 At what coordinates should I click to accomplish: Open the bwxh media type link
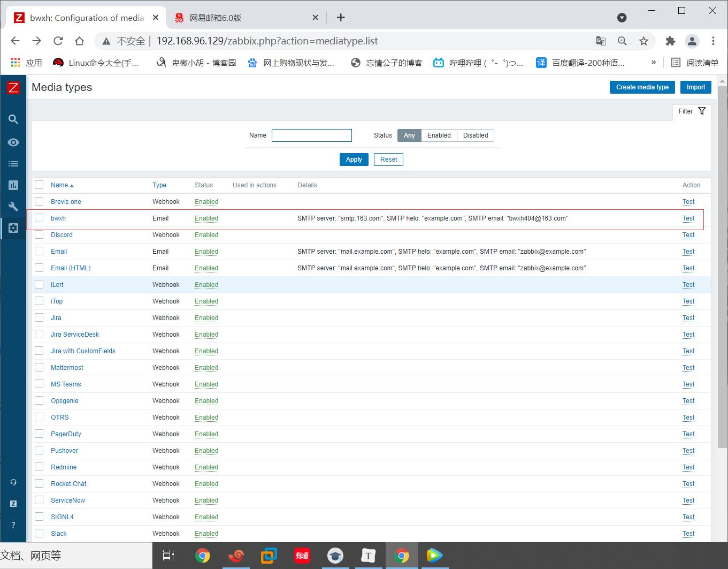(x=58, y=218)
